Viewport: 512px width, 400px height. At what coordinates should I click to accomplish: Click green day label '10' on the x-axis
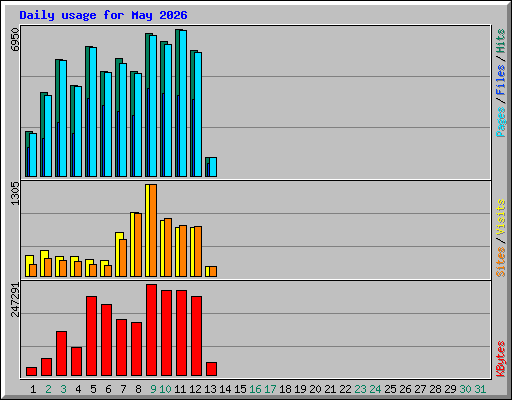tap(165, 389)
